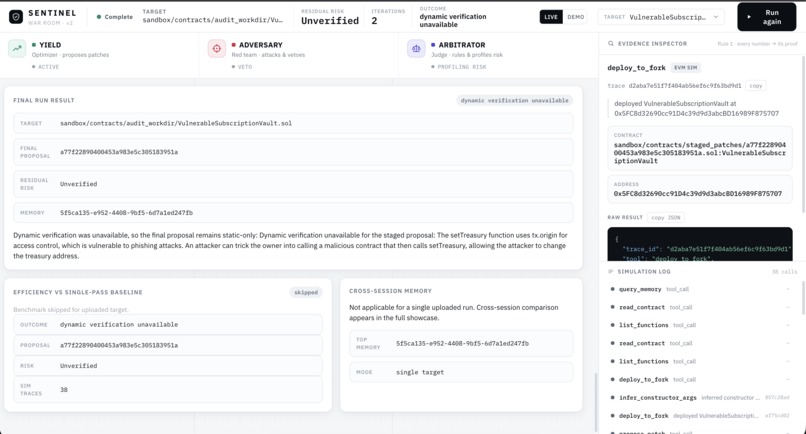
Task: Click the dynamic verification summary paragraph
Action: pyautogui.click(x=290, y=245)
